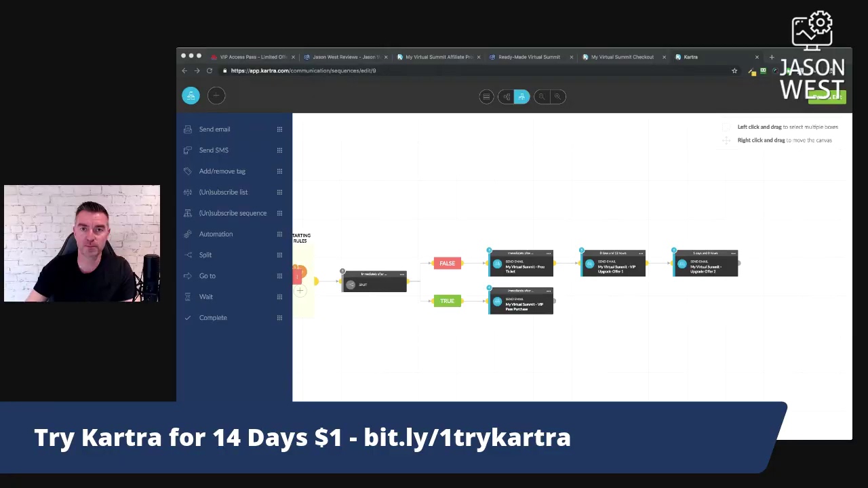Open options menu on Free Ticket email
The width and height of the screenshot is (868, 488).
(549, 253)
